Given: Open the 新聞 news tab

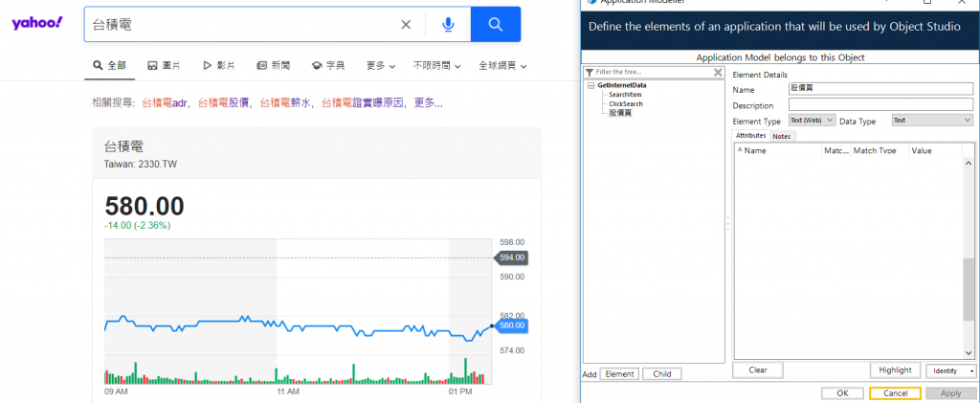Looking at the screenshot, I should click(273, 66).
